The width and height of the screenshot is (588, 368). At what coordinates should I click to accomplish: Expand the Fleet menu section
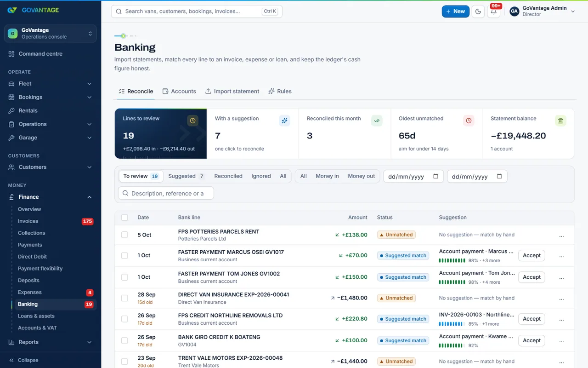point(51,84)
